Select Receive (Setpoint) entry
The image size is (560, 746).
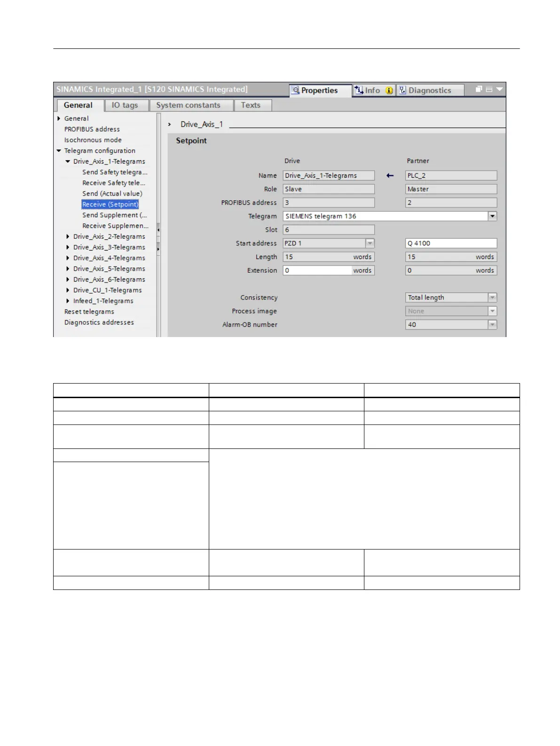pos(110,204)
